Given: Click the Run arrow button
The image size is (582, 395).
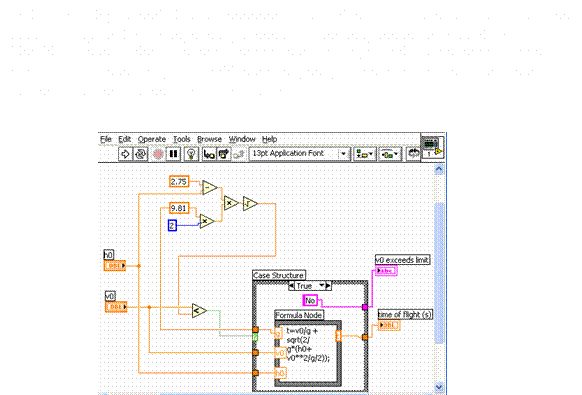Looking at the screenshot, I should point(125,154).
